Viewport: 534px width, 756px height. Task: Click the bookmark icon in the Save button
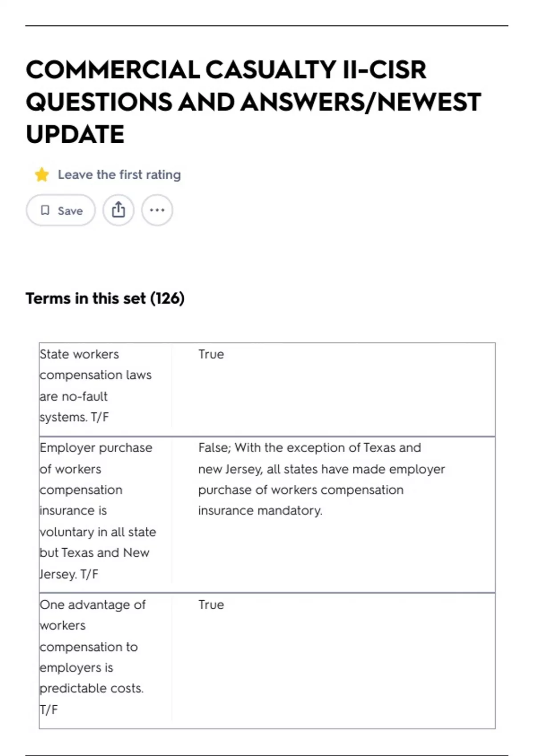45,210
